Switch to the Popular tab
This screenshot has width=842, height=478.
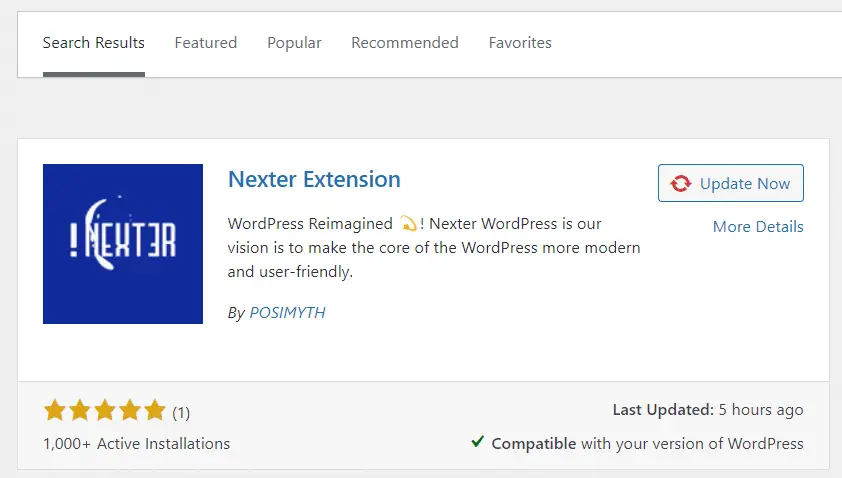(294, 43)
